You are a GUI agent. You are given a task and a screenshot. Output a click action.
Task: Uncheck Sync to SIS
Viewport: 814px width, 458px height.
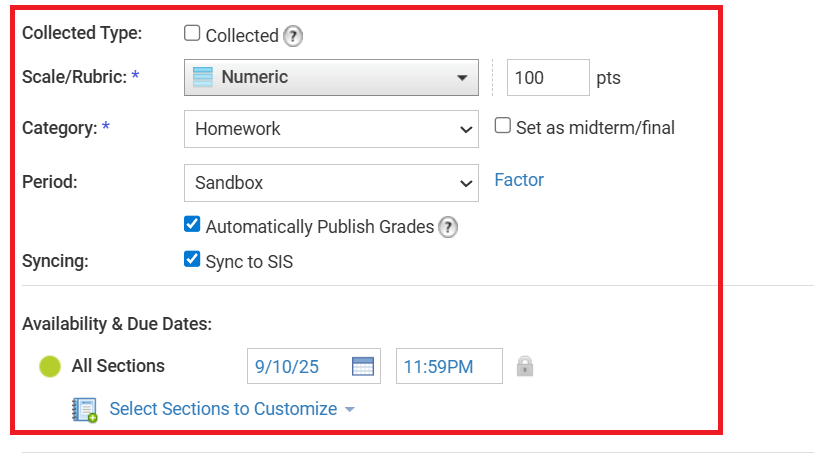point(193,260)
